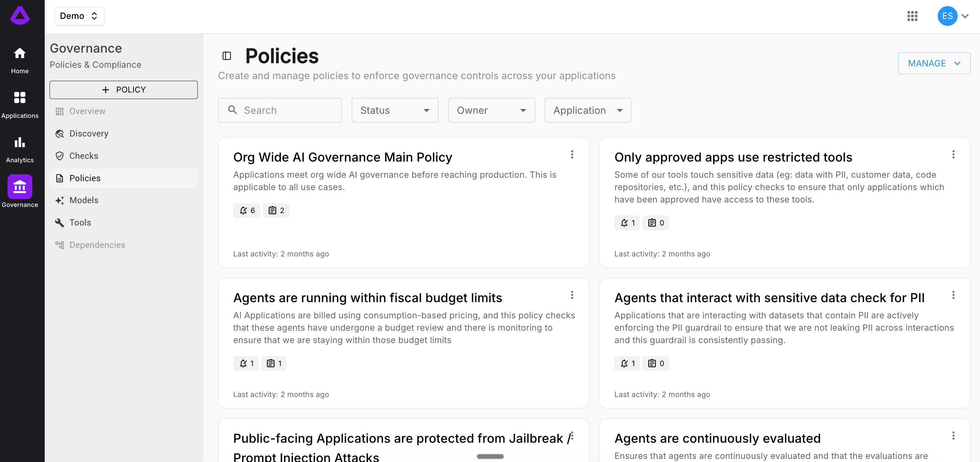Viewport: 980px width, 462px height.
Task: Click the Policies & Compliance subtitle
Action: click(96, 65)
